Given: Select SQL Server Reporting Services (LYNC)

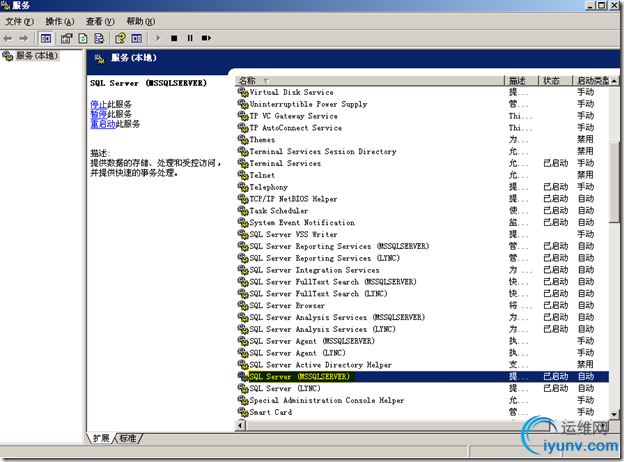Looking at the screenshot, I should click(x=423, y=258).
